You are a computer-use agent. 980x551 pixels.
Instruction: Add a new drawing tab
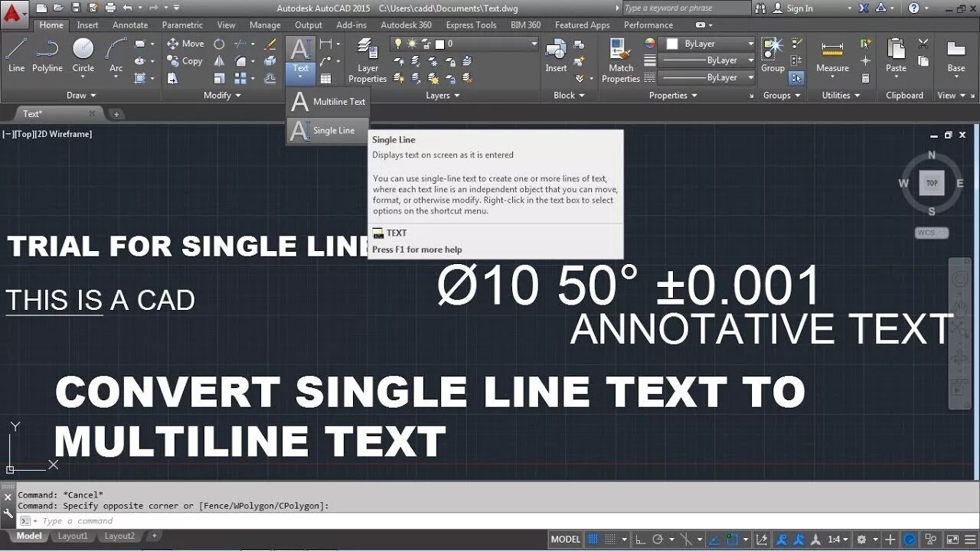click(x=116, y=114)
